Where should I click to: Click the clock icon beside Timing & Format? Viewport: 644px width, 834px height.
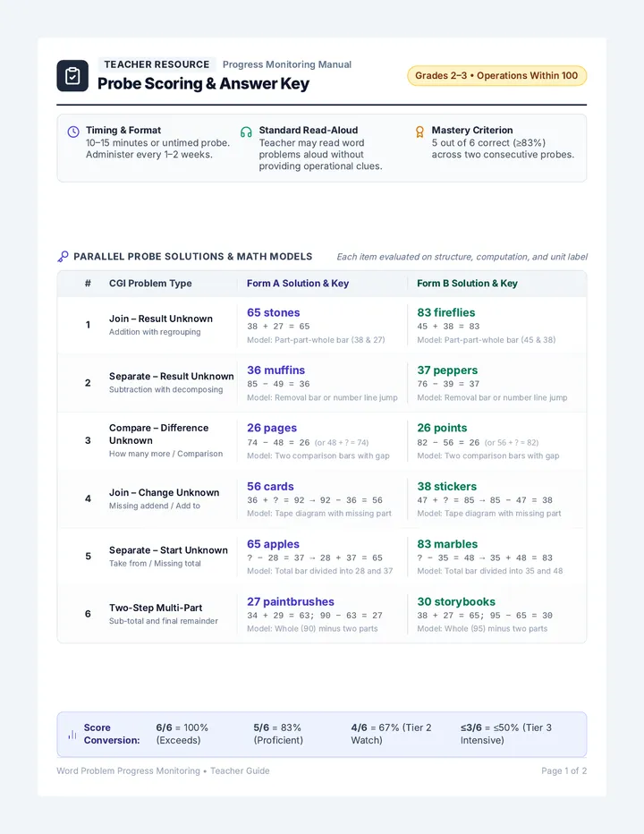pos(73,132)
